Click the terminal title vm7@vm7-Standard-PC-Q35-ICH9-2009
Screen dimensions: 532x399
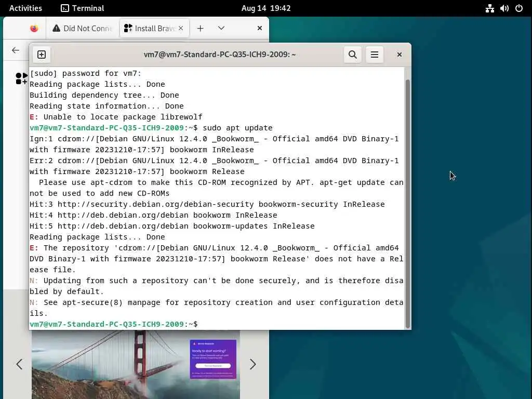pos(220,55)
